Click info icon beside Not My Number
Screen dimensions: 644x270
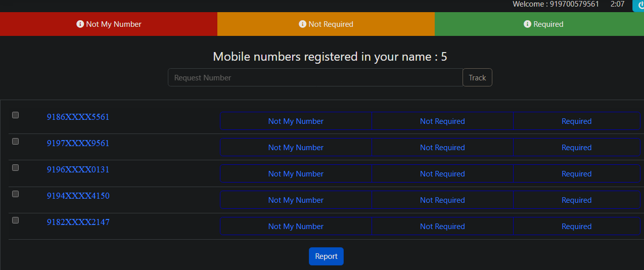(x=80, y=24)
